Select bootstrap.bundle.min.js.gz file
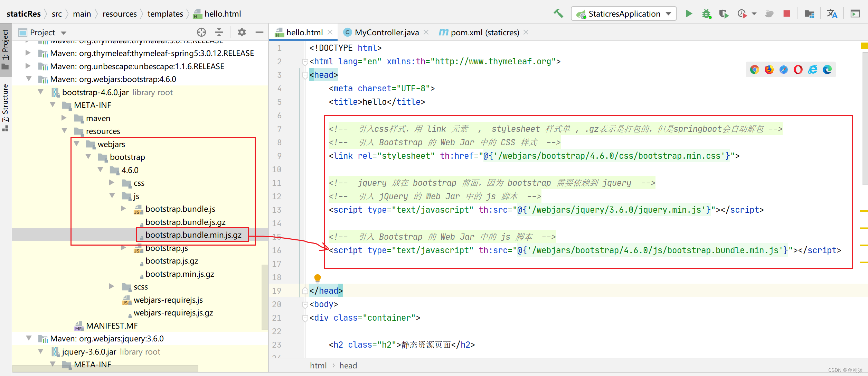 click(193, 235)
